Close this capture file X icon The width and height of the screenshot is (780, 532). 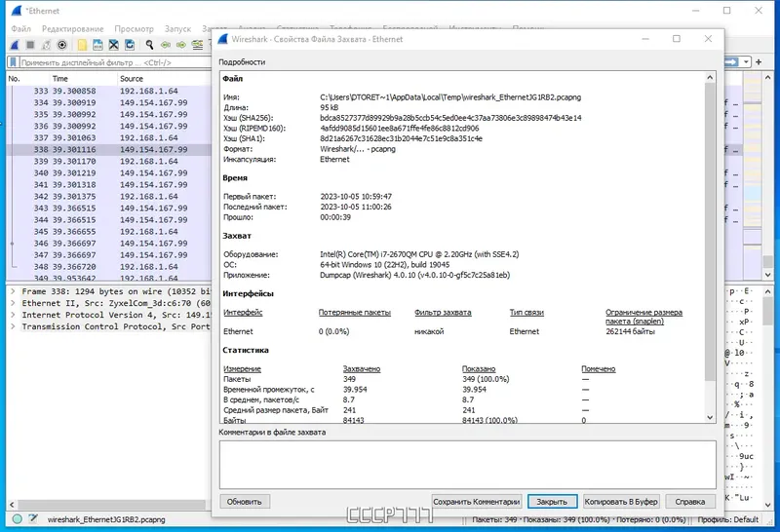[x=114, y=45]
